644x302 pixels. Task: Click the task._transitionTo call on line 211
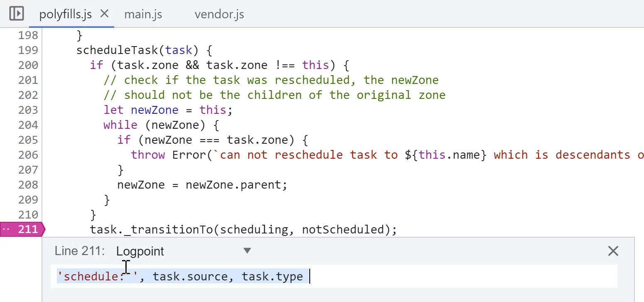tap(244, 229)
